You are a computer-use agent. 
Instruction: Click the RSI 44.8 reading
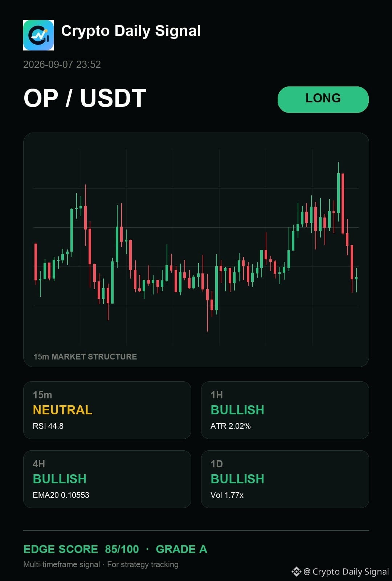[x=48, y=426]
